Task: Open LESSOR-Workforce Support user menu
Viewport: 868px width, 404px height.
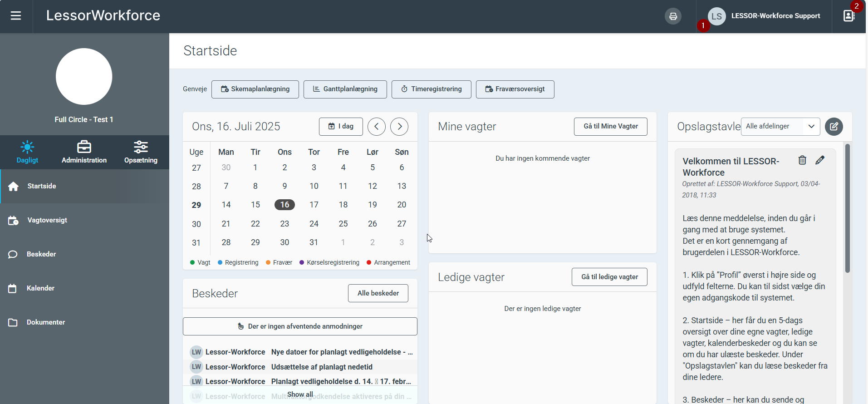Action: pos(765,16)
